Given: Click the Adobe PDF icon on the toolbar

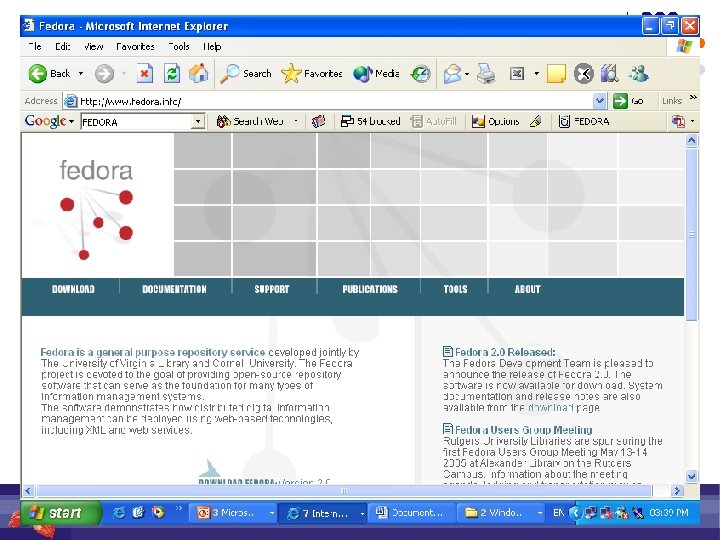Looking at the screenshot, I should (679, 121).
